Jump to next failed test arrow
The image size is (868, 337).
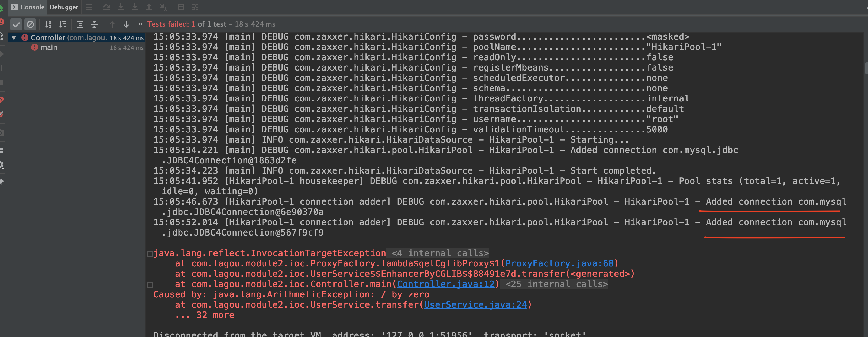point(126,24)
